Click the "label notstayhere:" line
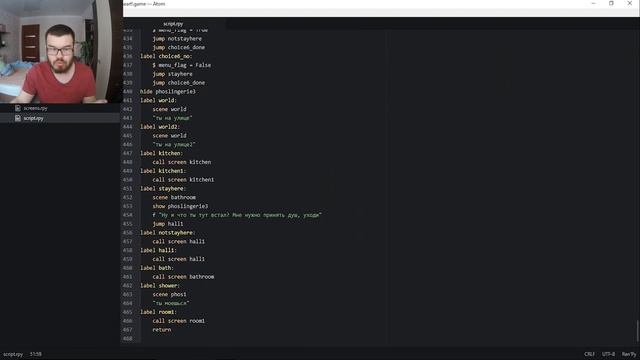 click(167, 233)
